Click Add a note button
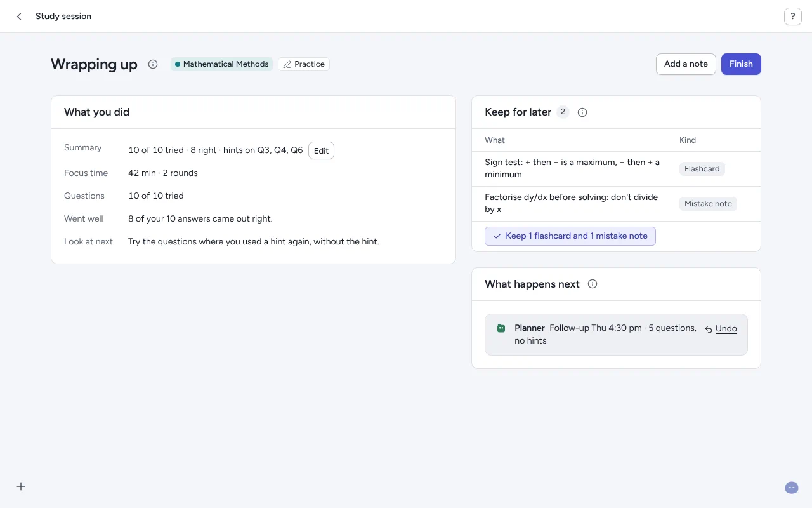 click(686, 64)
